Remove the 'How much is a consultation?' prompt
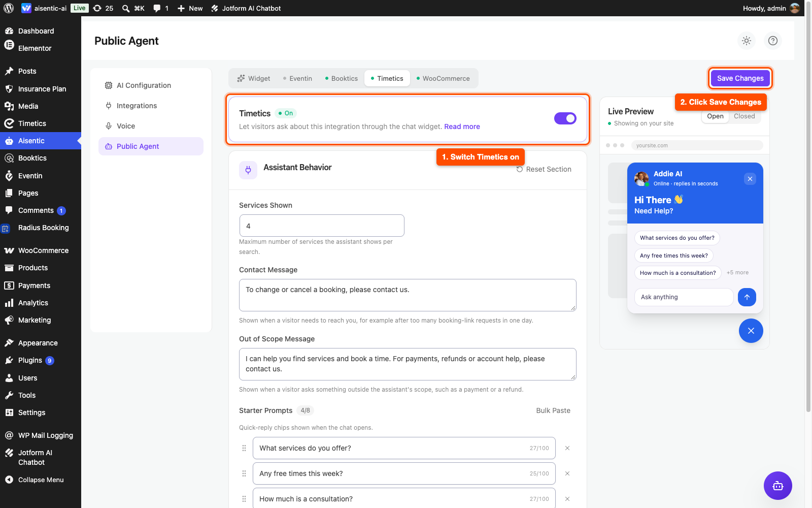Screen dimensions: 812x508 pyautogui.click(x=567, y=499)
